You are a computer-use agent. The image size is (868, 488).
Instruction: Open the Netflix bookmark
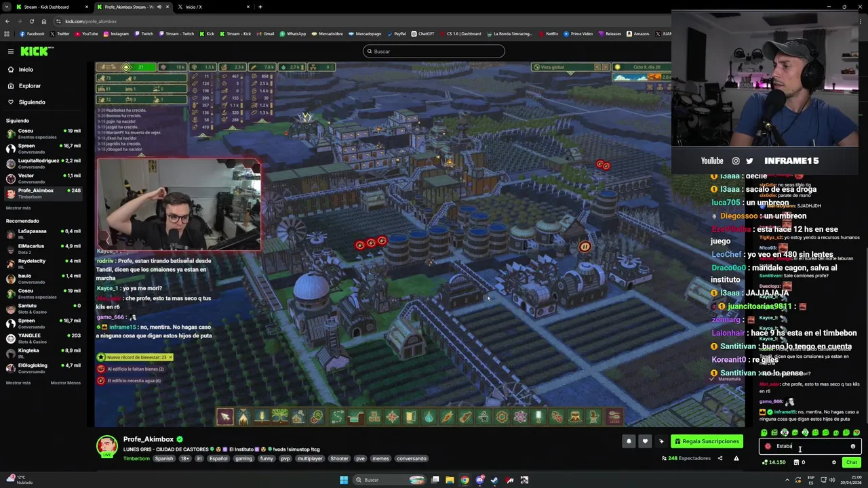point(549,34)
